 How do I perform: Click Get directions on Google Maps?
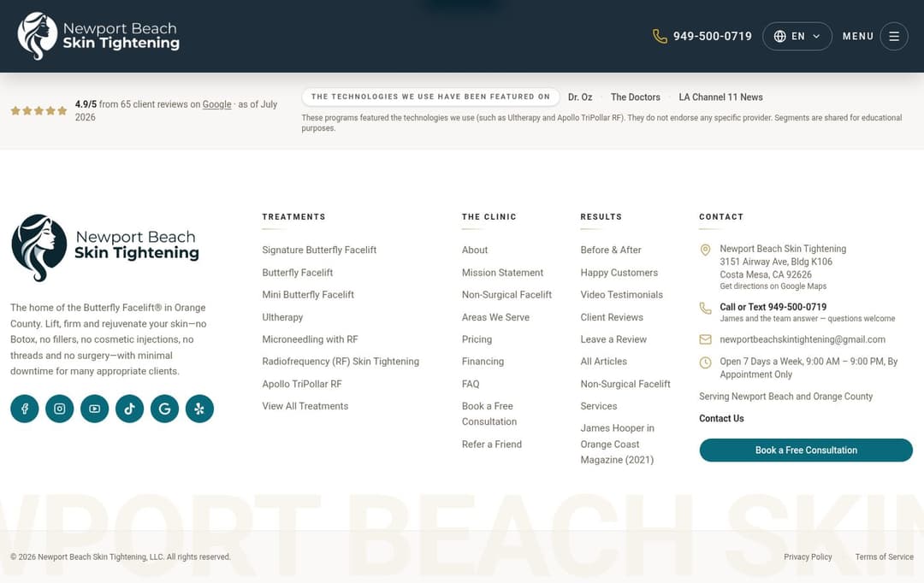coord(773,286)
